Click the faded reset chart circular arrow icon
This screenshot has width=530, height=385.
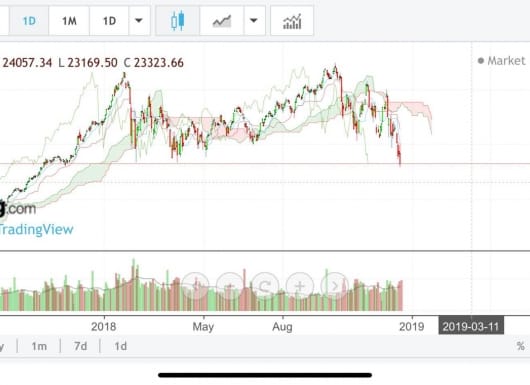pos(265,286)
